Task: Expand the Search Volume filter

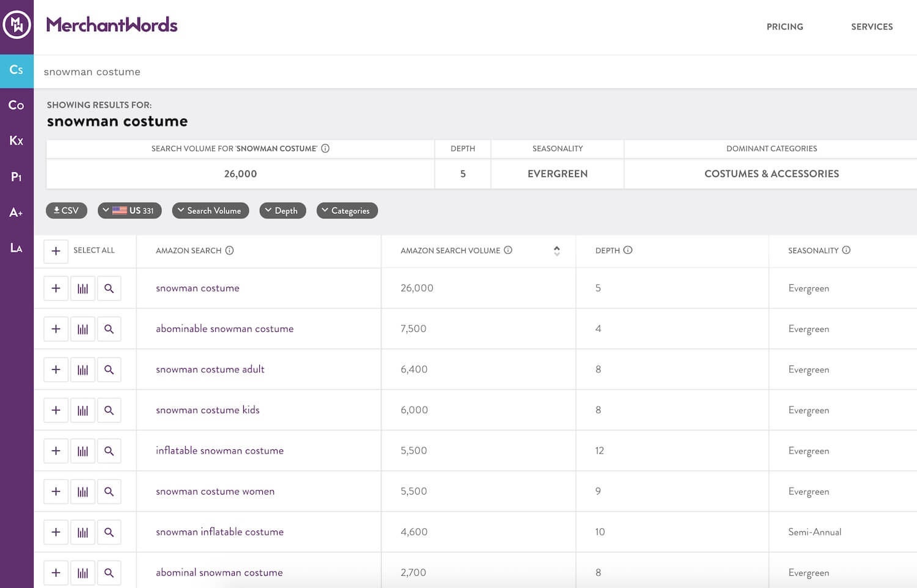Action: (210, 210)
